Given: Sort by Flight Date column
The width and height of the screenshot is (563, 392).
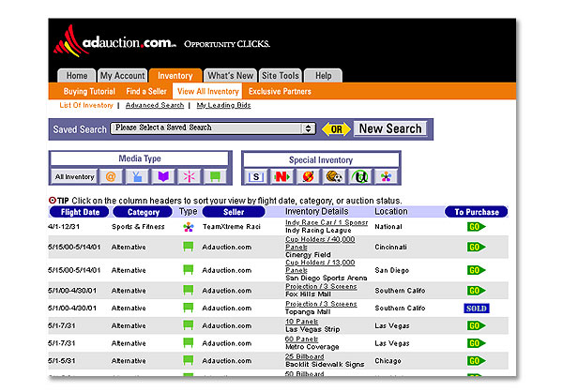Looking at the screenshot, I should 80,212.
